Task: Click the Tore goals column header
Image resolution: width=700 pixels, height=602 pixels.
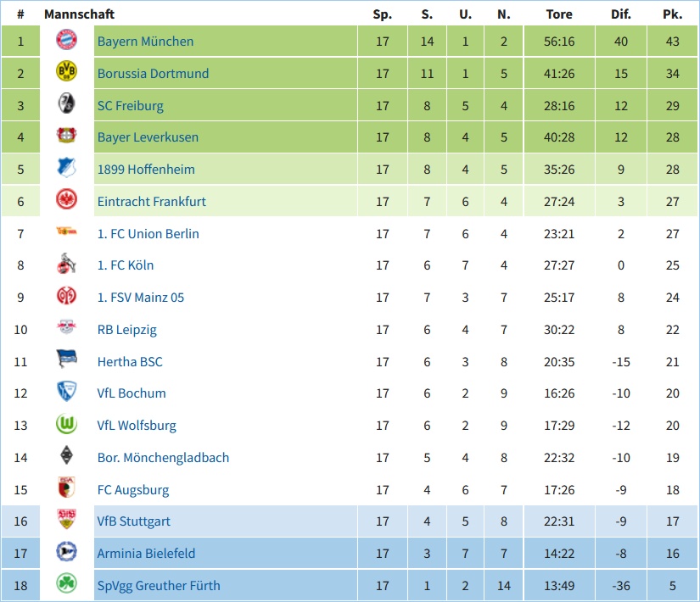Action: click(x=559, y=14)
